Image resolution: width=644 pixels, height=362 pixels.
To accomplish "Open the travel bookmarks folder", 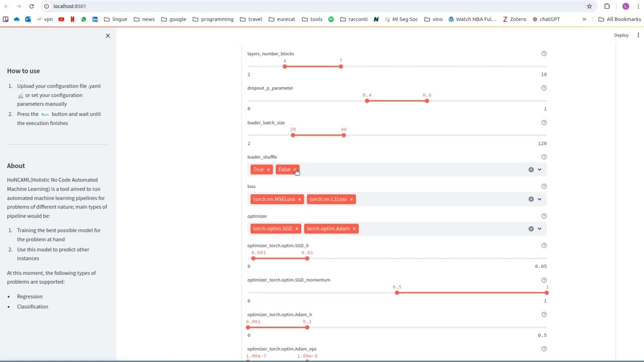I will pyautogui.click(x=251, y=19).
